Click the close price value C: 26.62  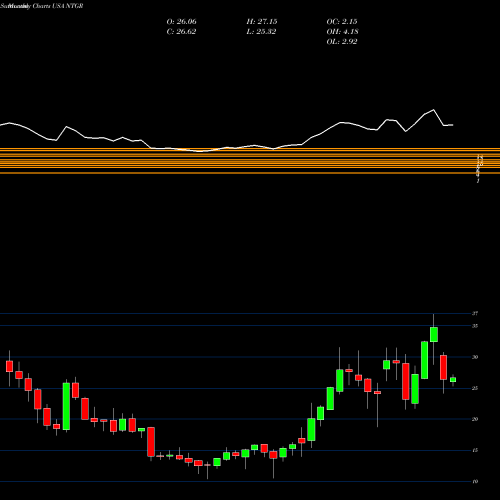(181, 32)
